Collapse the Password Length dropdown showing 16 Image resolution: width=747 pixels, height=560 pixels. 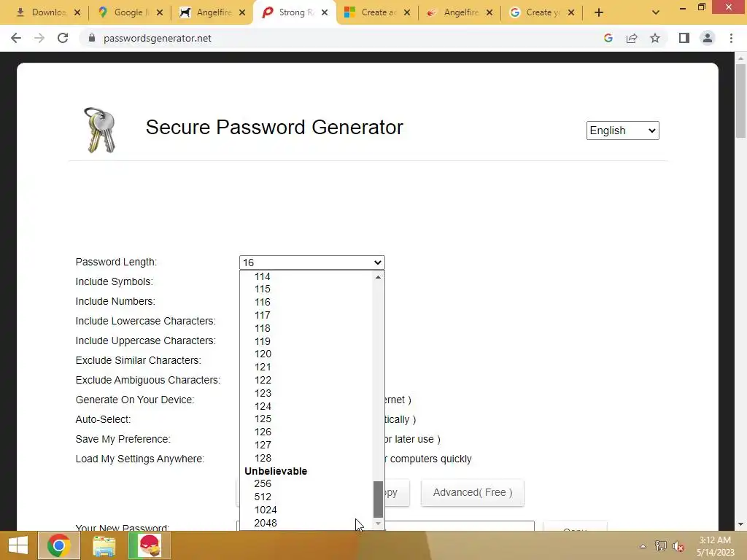(312, 262)
